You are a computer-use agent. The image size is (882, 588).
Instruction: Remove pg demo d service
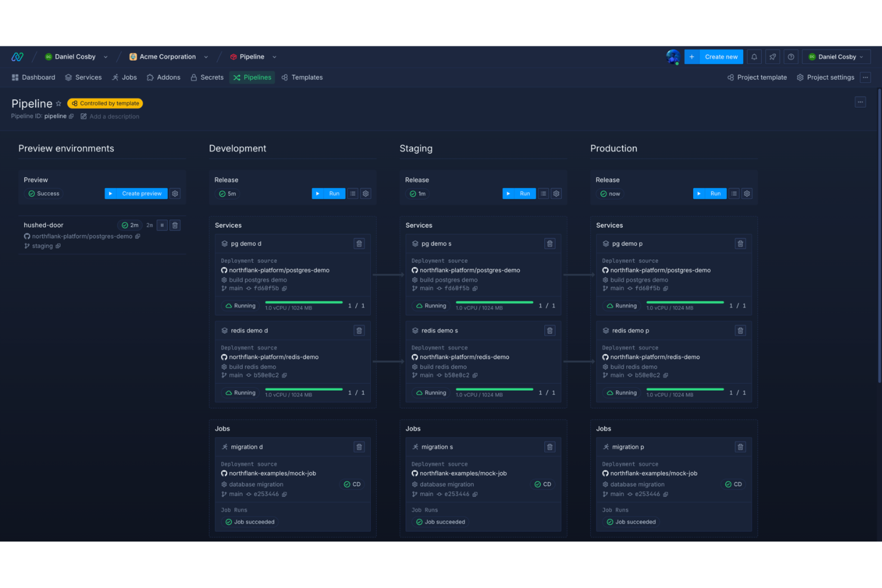click(359, 244)
